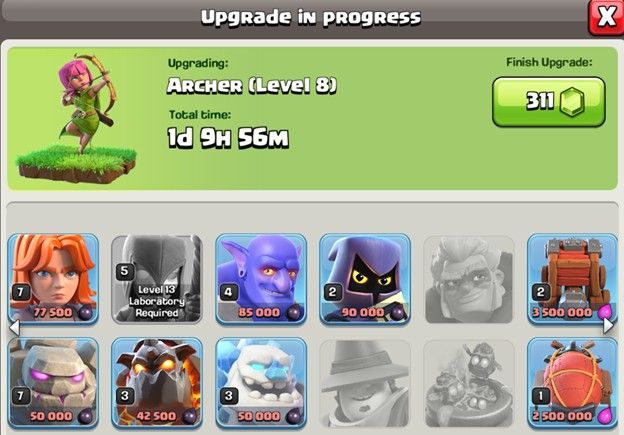Click the greyed-out hat-wearing troop card
The height and width of the screenshot is (435, 624).
365,383
